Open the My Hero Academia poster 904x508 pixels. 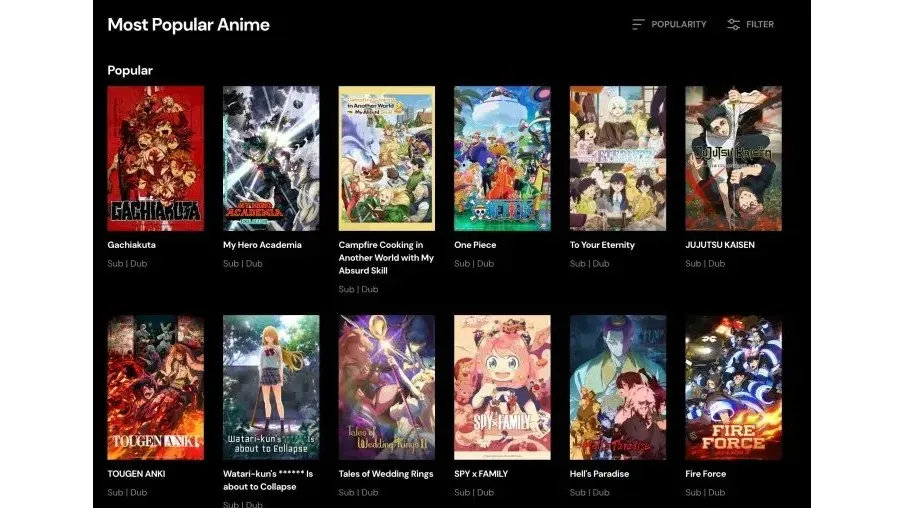tap(271, 159)
